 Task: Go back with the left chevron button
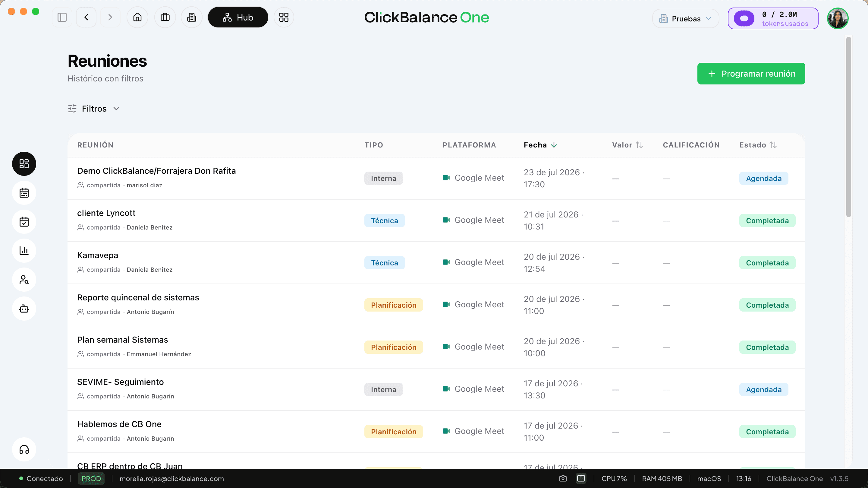[x=86, y=17]
